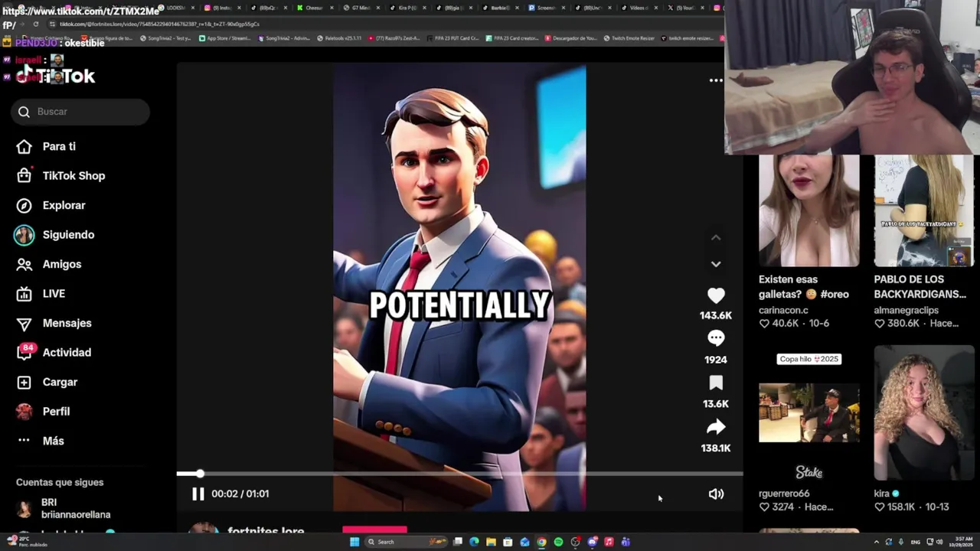Open the Pablo de los Backyardigans thumbnail
980x551 pixels.
pyautogui.click(x=924, y=210)
